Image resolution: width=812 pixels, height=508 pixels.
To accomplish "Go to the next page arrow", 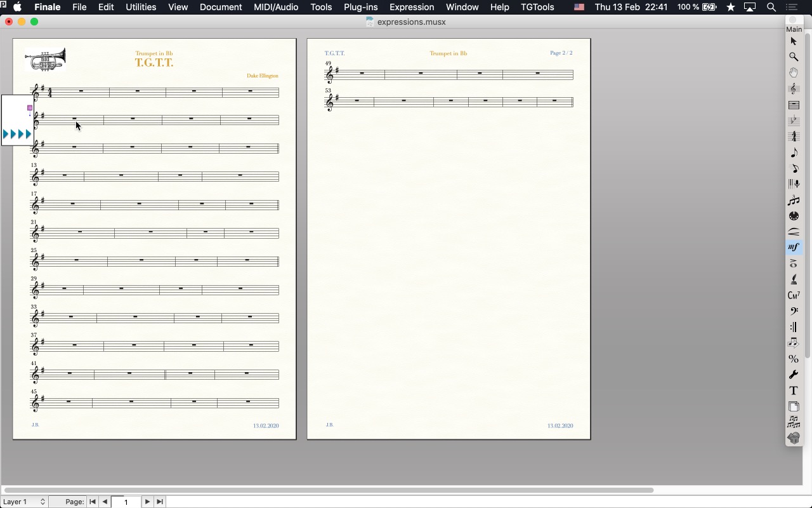I will (x=147, y=502).
